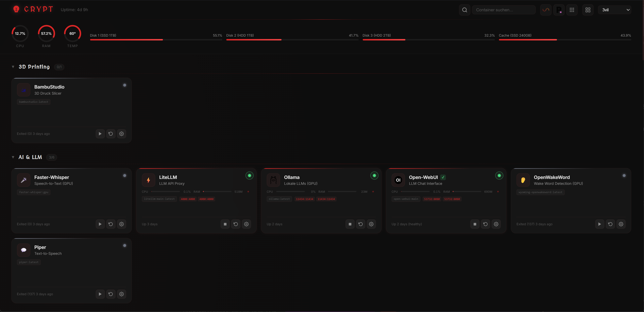Click the wyoming-openwakeword:latest image tag
The width and height of the screenshot is (644, 312).
[540, 192]
